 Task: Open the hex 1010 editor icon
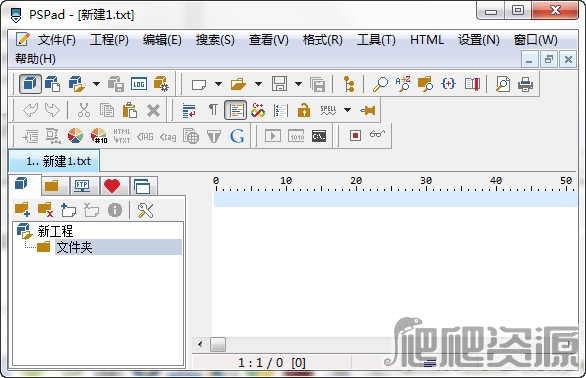click(296, 136)
